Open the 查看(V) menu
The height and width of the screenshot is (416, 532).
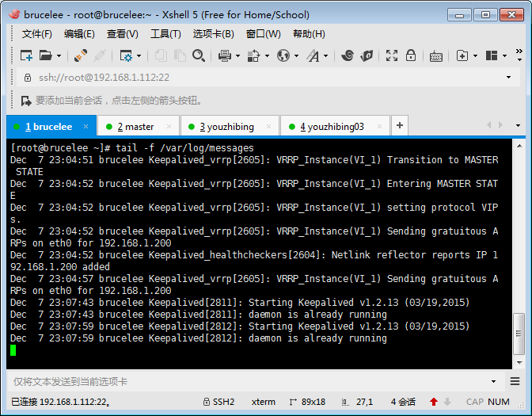pyautogui.click(x=122, y=33)
